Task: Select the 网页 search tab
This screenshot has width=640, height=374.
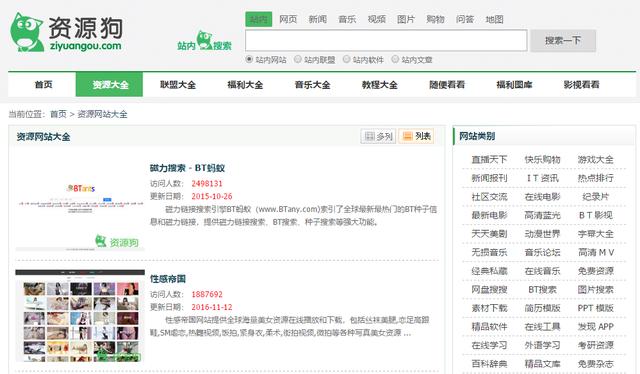Action: 288,19
